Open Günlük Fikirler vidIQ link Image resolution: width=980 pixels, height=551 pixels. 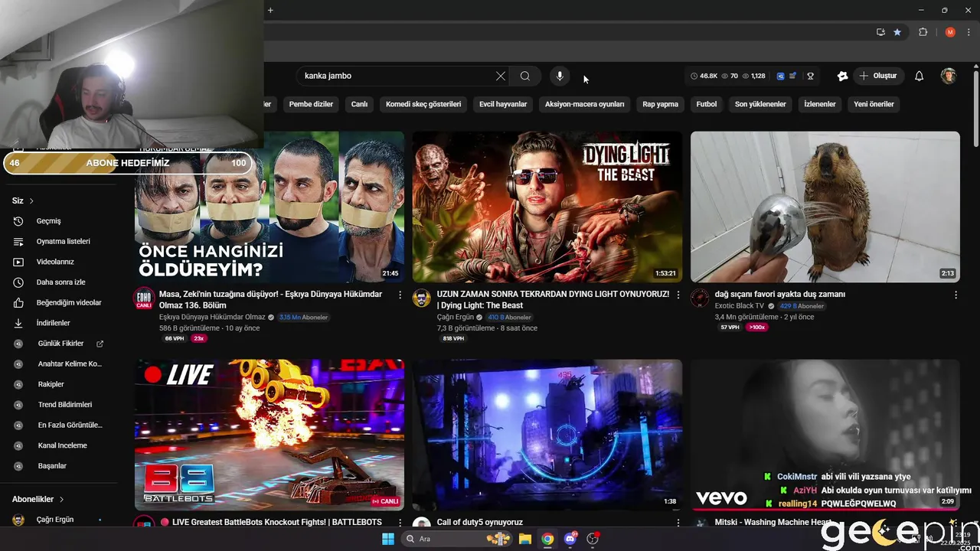[59, 344]
